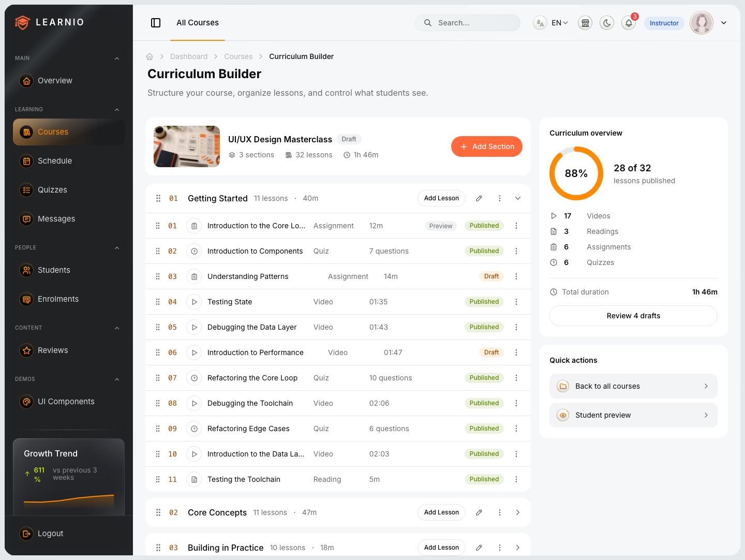The height and width of the screenshot is (560, 745).
Task: Open the EN language dropdown
Action: [x=560, y=23]
